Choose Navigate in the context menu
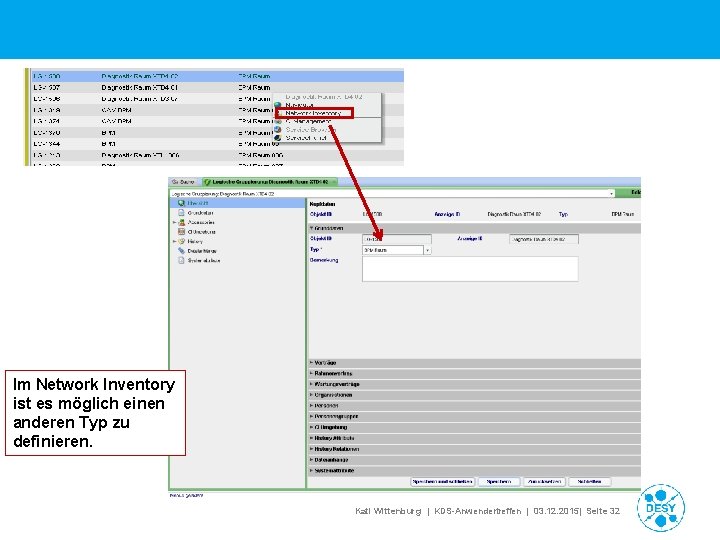Image resolution: width=720 pixels, height=540 pixels. pos(300,105)
